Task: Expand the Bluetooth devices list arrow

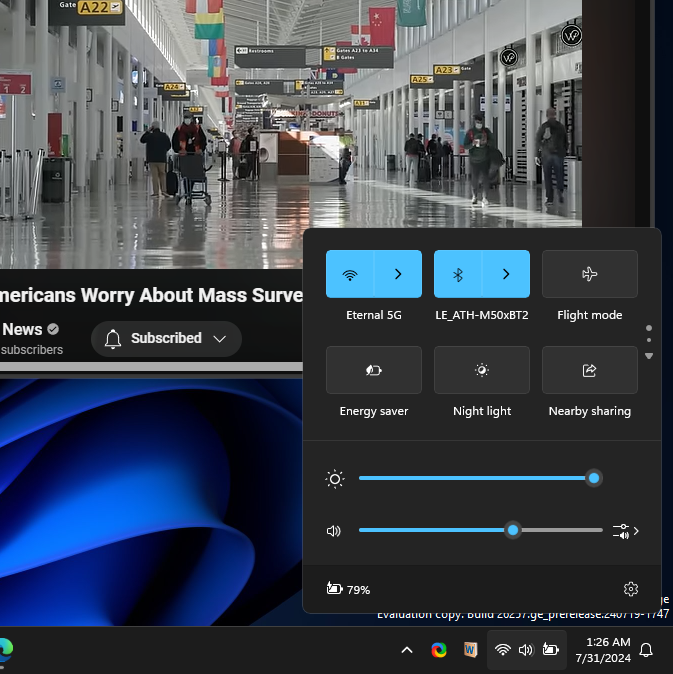Action: click(x=506, y=274)
